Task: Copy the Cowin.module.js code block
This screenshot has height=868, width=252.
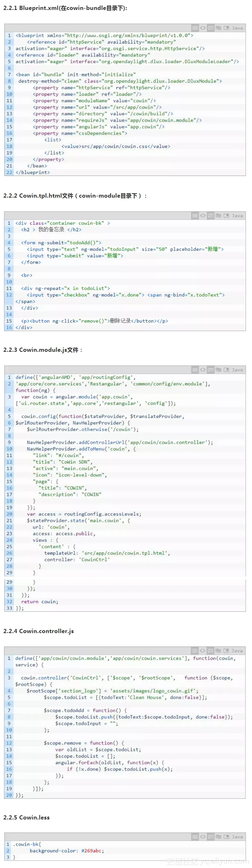Action: [218, 370]
